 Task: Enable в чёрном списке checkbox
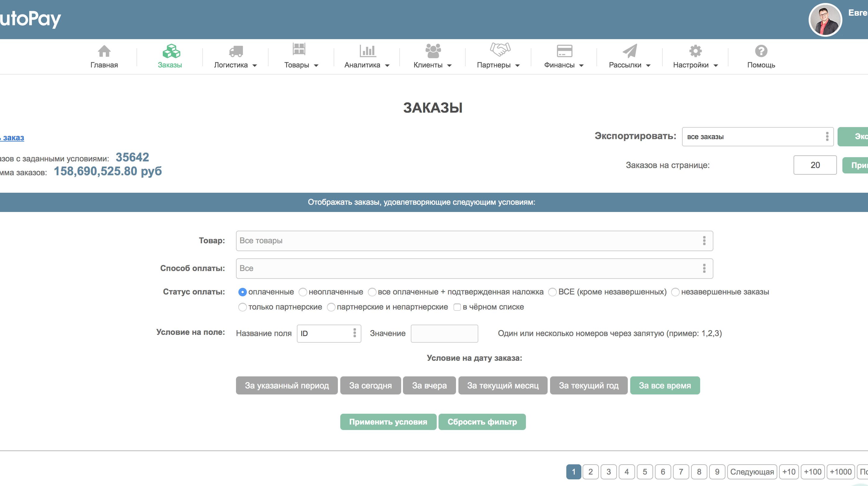(x=457, y=307)
